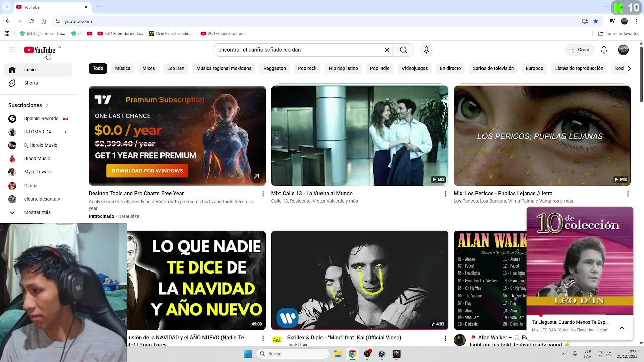Expand Mostrar más subscriptions

(x=38, y=212)
